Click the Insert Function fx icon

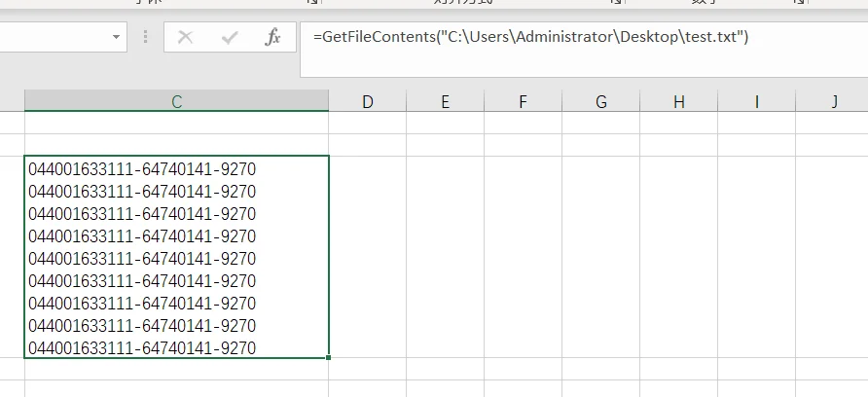[x=272, y=37]
